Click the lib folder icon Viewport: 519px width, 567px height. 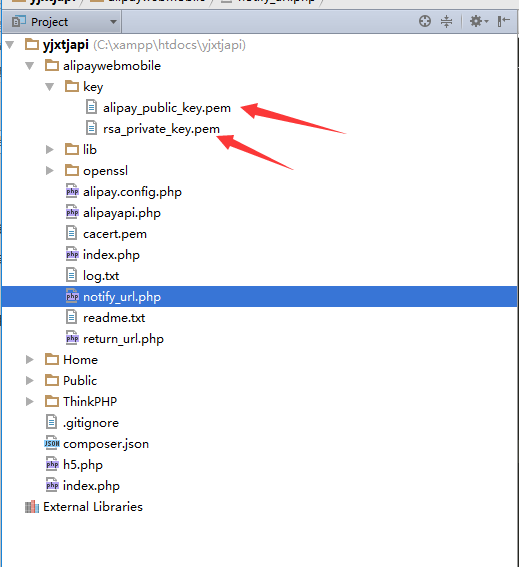72,149
